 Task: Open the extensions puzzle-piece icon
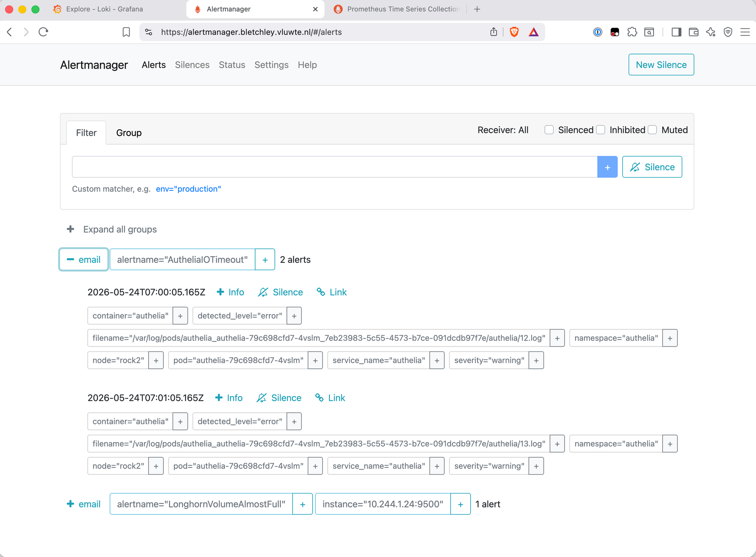632,32
